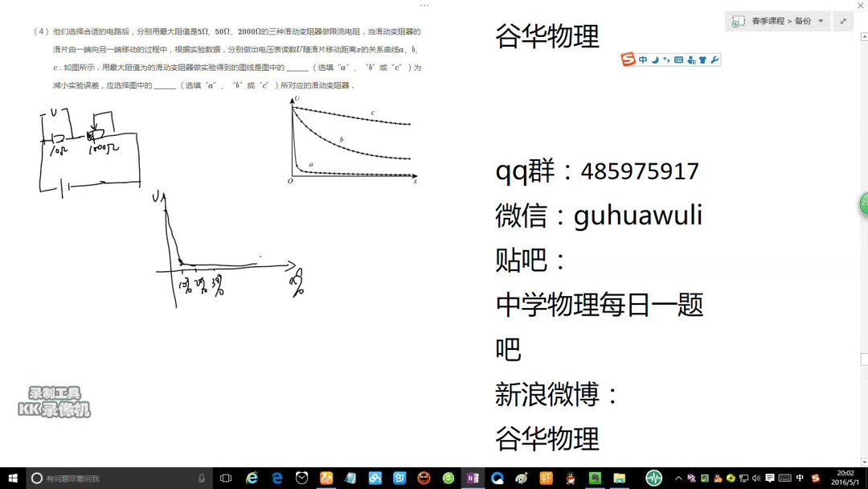Screen dimensions: 868x489
Task: Click the orange Sogou logo icon
Action: [x=628, y=60]
